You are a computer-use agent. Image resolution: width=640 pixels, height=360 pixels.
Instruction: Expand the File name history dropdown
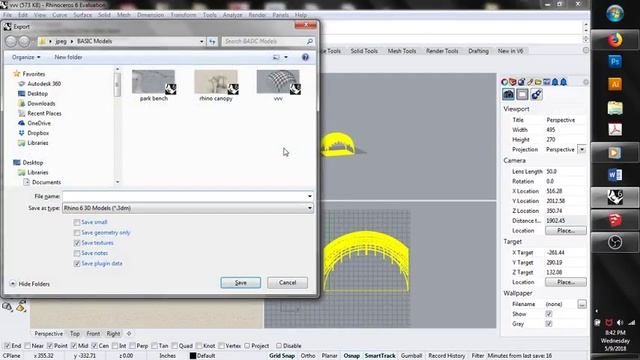310,196
